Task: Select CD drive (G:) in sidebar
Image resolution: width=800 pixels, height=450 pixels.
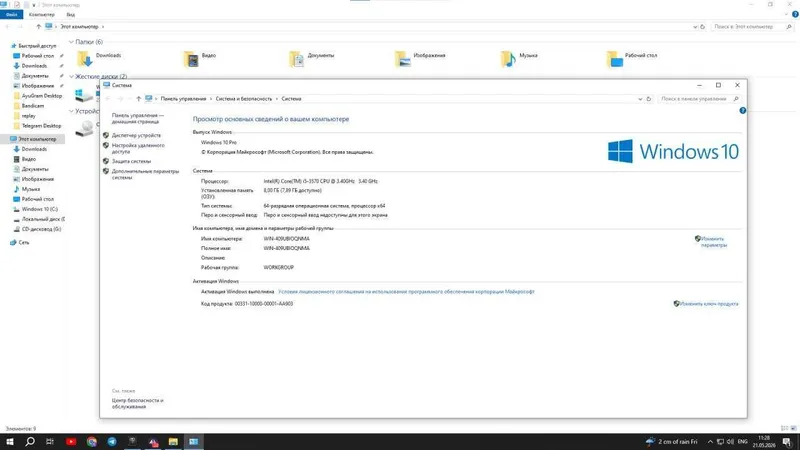Action: click(x=41, y=230)
